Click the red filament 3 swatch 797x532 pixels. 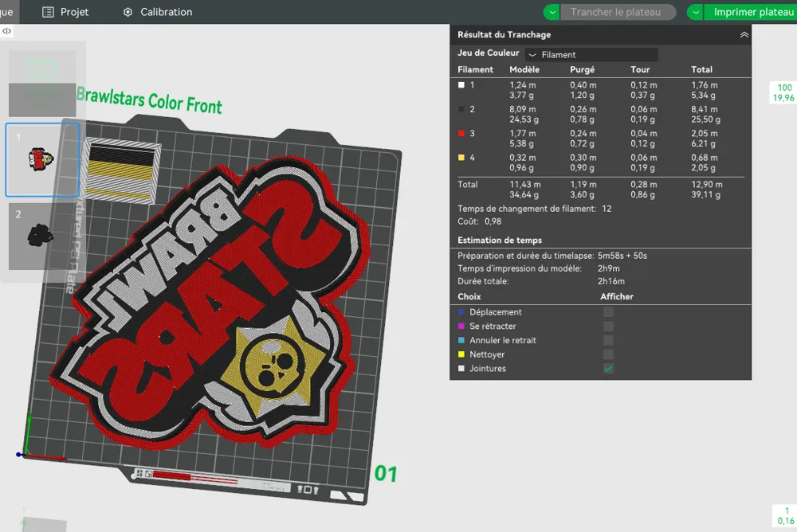(x=461, y=133)
